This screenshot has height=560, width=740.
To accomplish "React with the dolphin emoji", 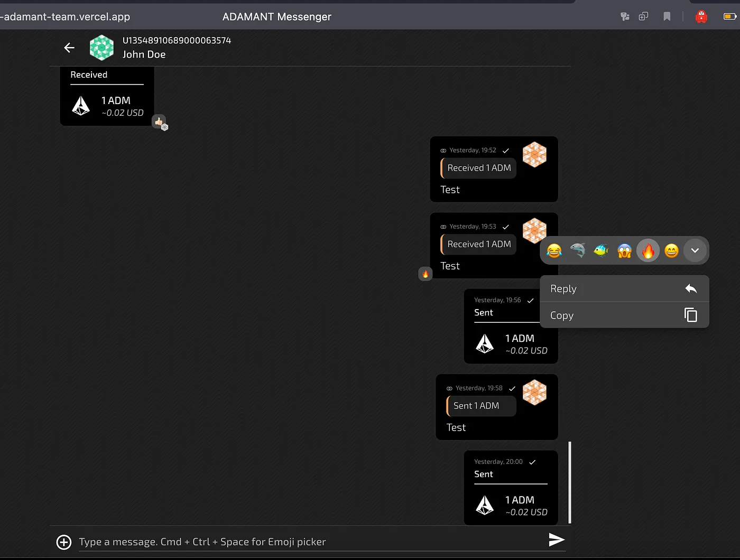I will (578, 250).
